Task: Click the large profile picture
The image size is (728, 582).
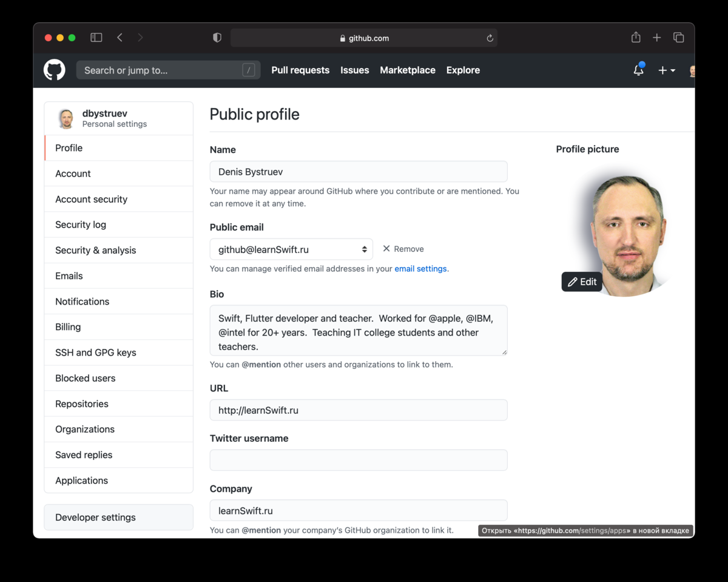Action: tap(625, 231)
